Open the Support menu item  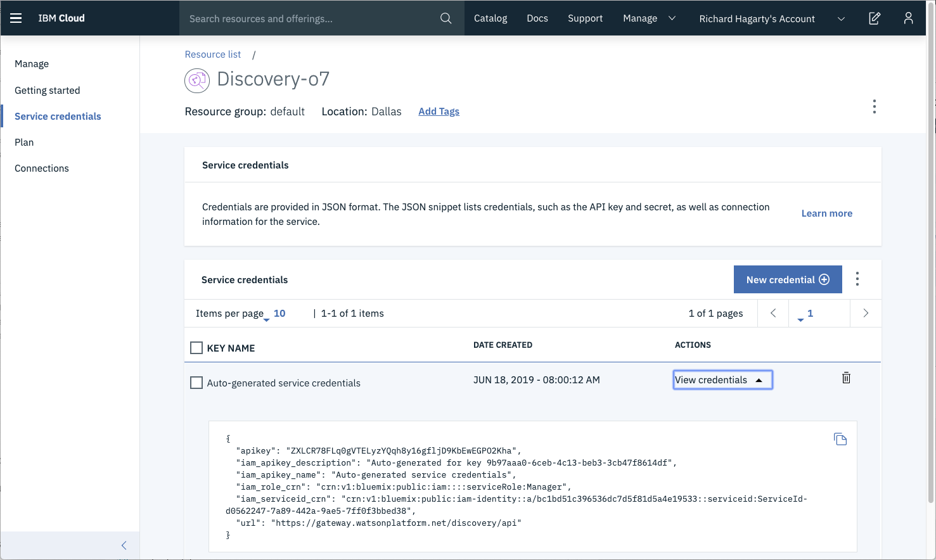[x=585, y=18]
